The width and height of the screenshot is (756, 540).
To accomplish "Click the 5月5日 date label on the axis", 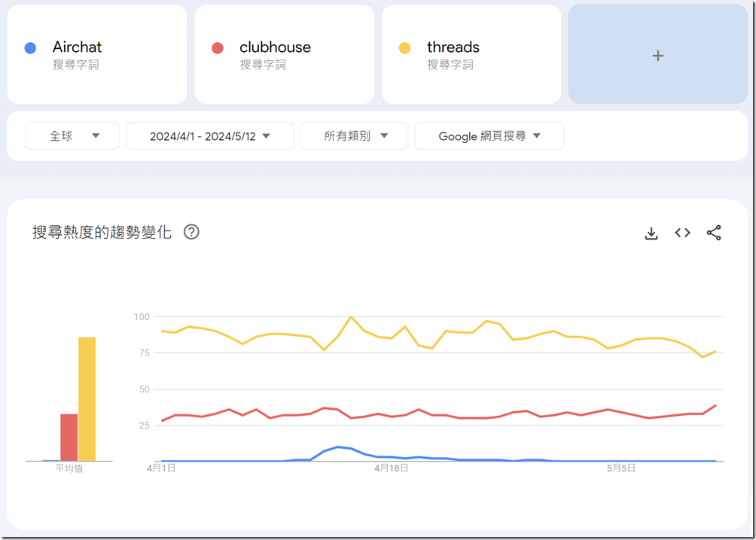I will [x=621, y=468].
